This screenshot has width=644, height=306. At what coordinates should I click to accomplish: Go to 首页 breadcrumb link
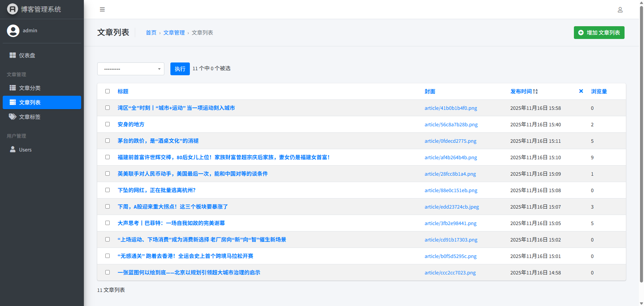point(151,33)
